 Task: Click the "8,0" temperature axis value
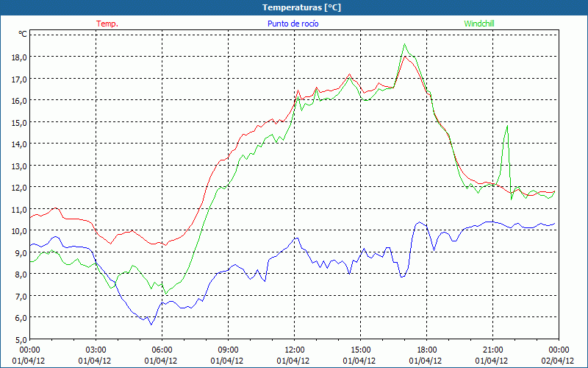(x=21, y=275)
